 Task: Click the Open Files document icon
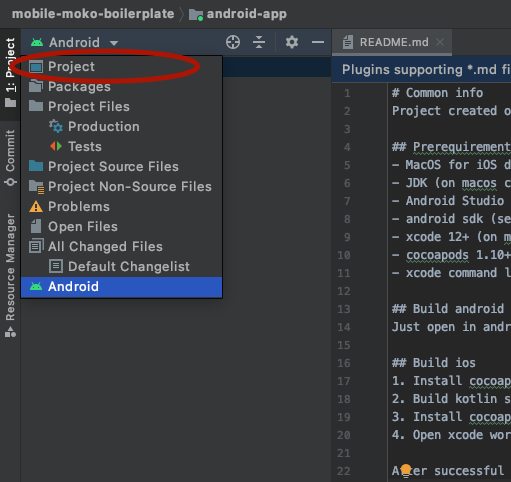click(36, 226)
